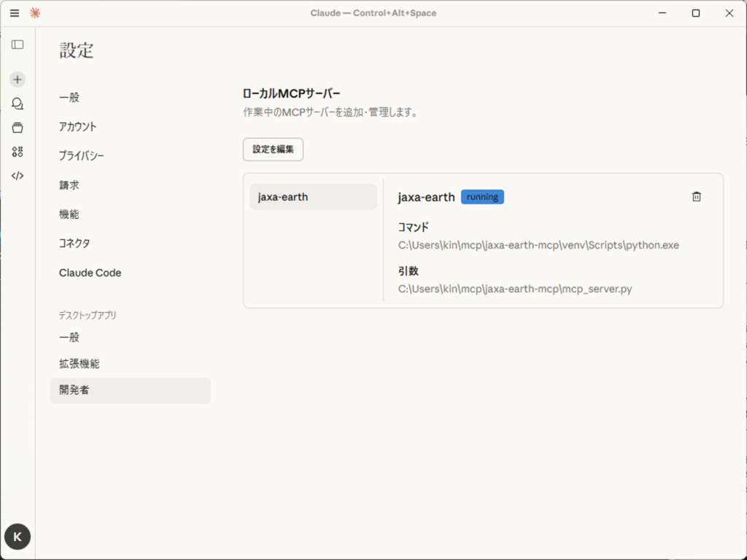
Task: Click the K user avatar
Action: pos(18,537)
